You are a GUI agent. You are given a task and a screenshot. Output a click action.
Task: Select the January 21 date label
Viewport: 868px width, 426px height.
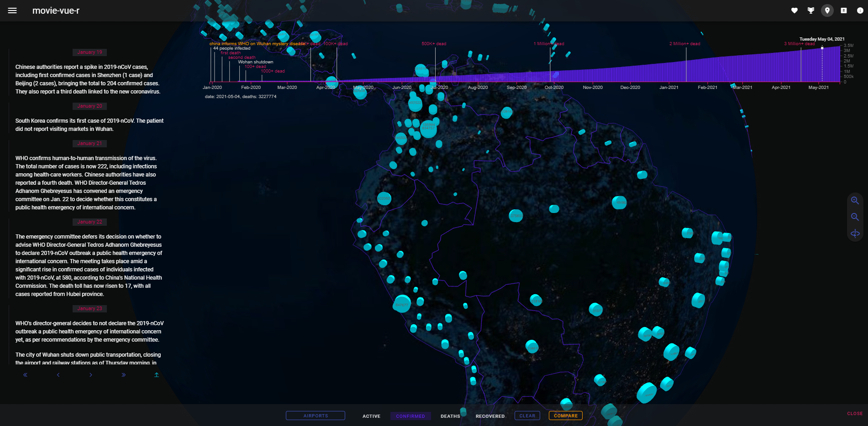89,143
